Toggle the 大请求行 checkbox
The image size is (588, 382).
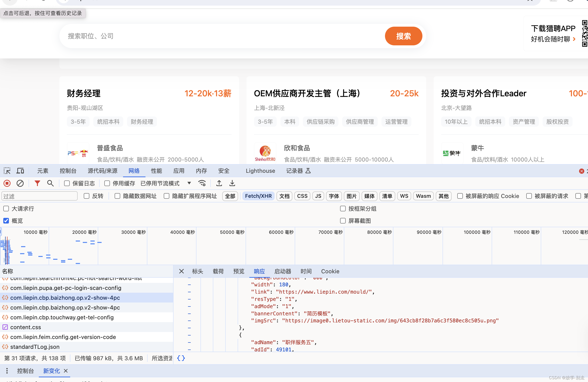pyautogui.click(x=6, y=209)
